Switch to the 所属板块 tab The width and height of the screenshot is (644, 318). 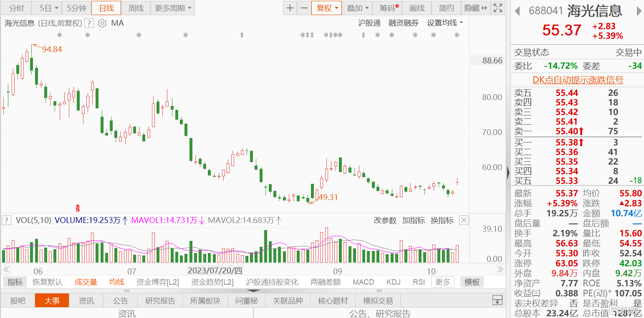point(205,300)
